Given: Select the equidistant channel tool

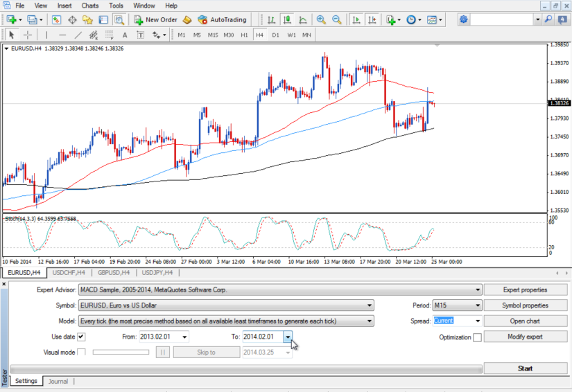Looking at the screenshot, I should point(94,35).
